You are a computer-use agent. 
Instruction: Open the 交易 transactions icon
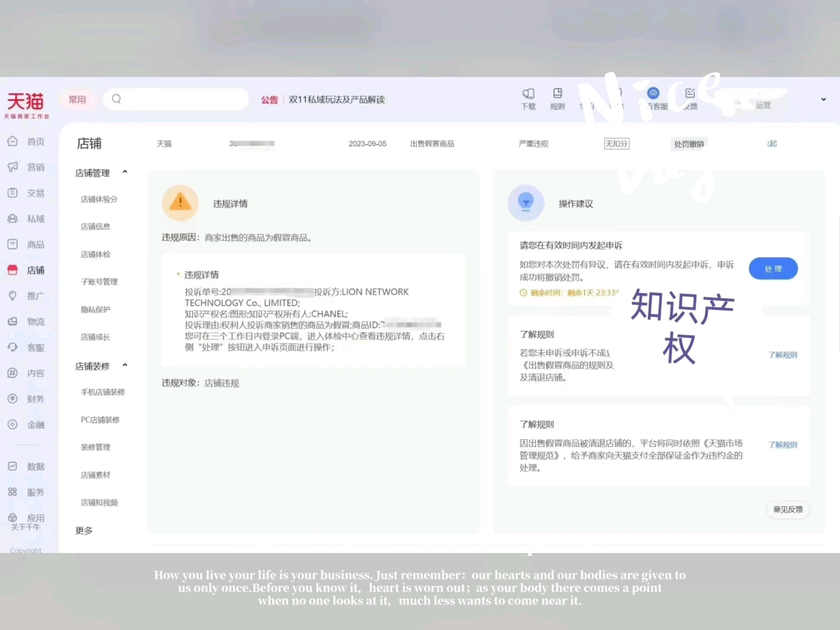[x=12, y=192]
